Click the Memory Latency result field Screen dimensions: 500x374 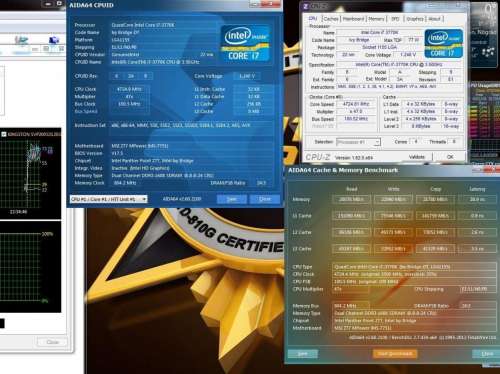coord(477,199)
